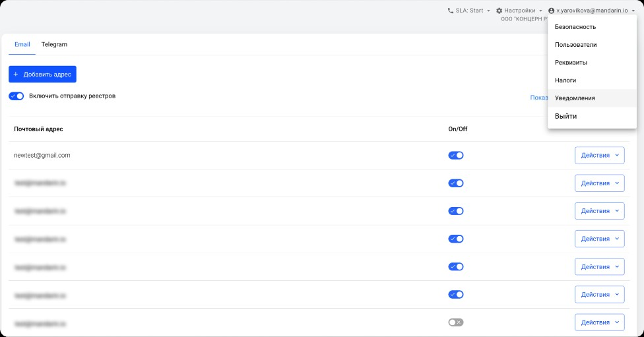The width and height of the screenshot is (644, 337).
Task: Toggle Включить отправку реестров switch
Action: coord(16,96)
